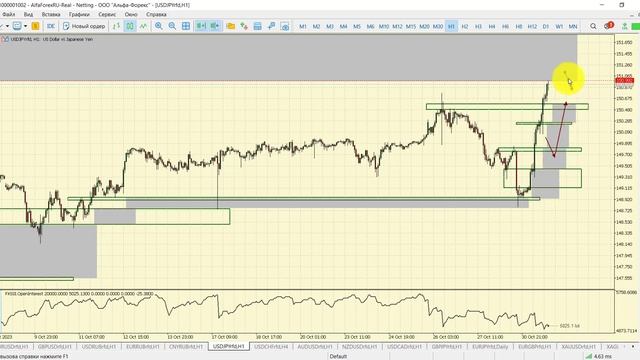
Task: Click the 4.63 ms connection status
Action: 599,356
